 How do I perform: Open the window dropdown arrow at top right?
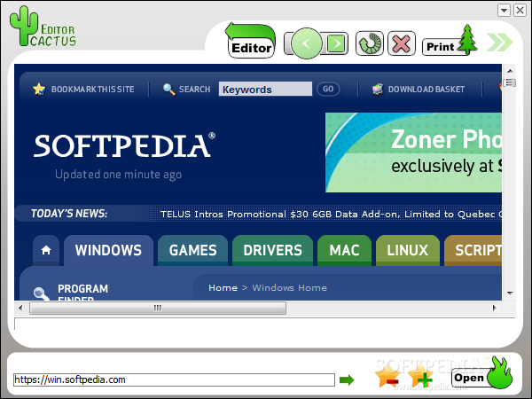pos(505,10)
